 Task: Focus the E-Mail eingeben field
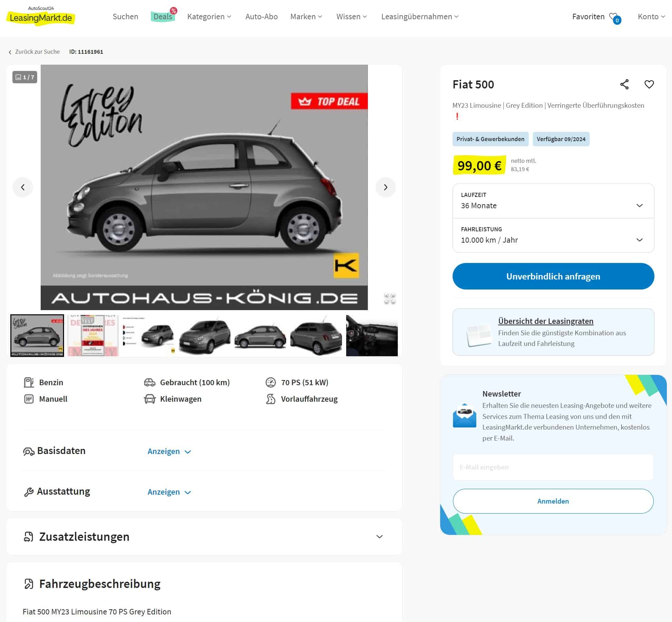(553, 467)
